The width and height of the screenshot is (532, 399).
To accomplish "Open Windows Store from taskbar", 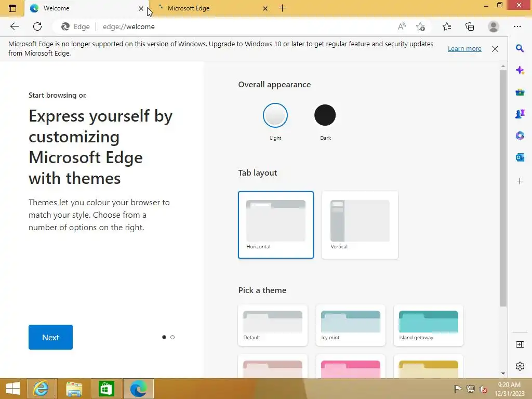I will (106, 389).
